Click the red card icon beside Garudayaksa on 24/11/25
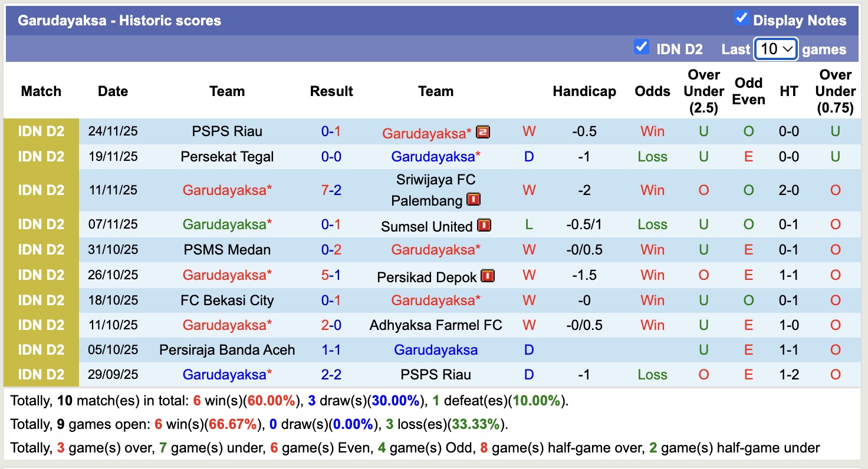The image size is (868, 469). click(483, 131)
